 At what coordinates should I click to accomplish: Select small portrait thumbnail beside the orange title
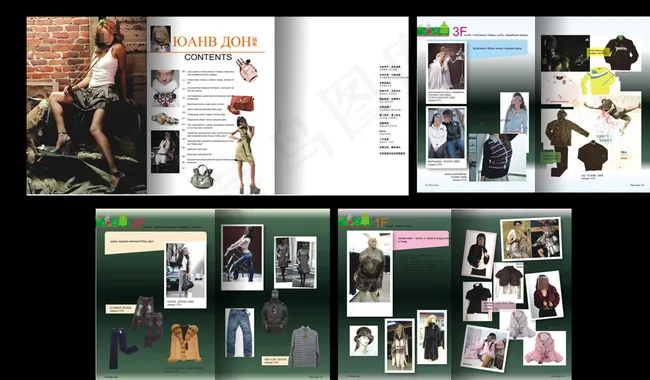pos(160,39)
